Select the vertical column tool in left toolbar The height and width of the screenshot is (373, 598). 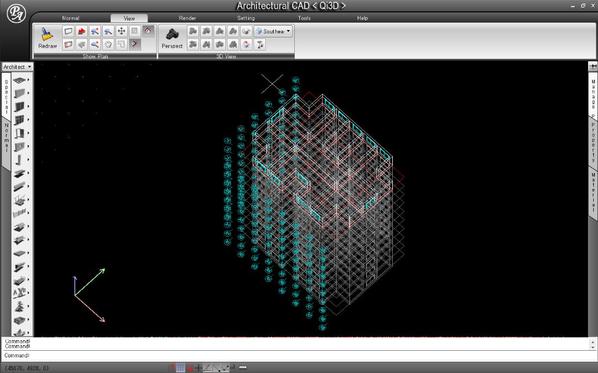(x=19, y=160)
